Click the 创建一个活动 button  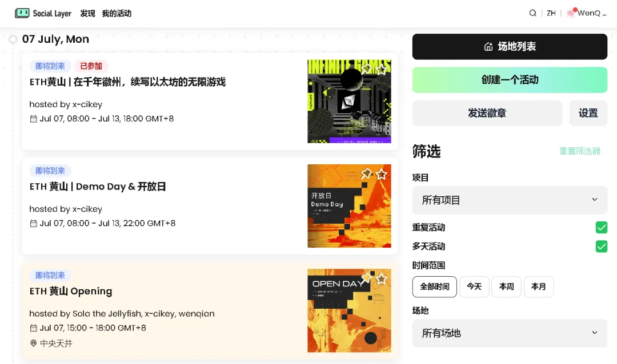pyautogui.click(x=510, y=80)
